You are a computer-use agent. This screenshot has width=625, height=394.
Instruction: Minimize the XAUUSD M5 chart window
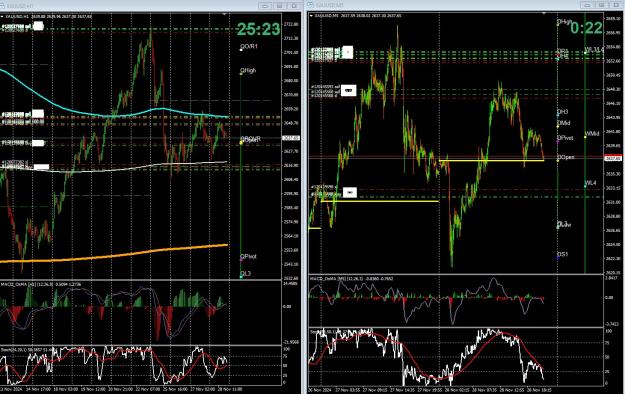tap(587, 5)
